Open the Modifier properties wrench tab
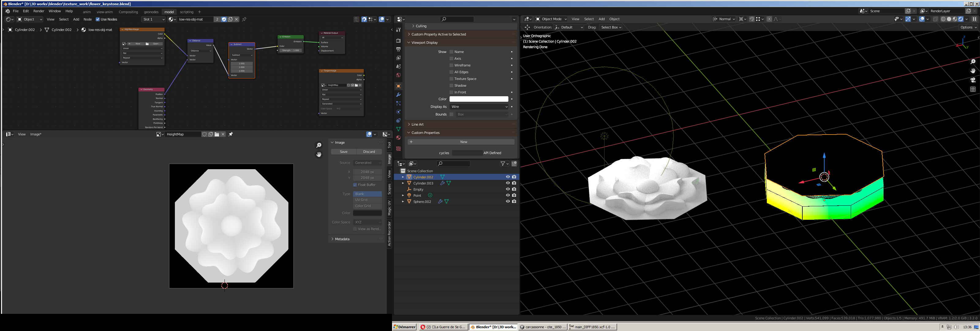 [x=398, y=95]
